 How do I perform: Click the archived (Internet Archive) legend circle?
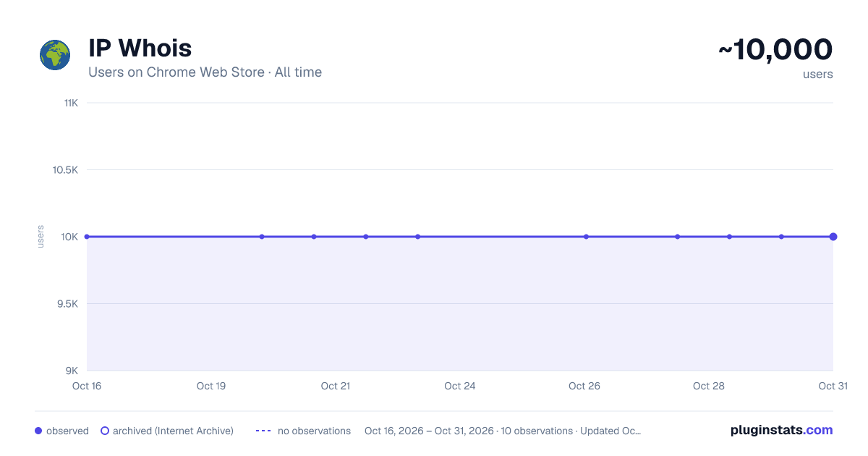[x=105, y=431]
